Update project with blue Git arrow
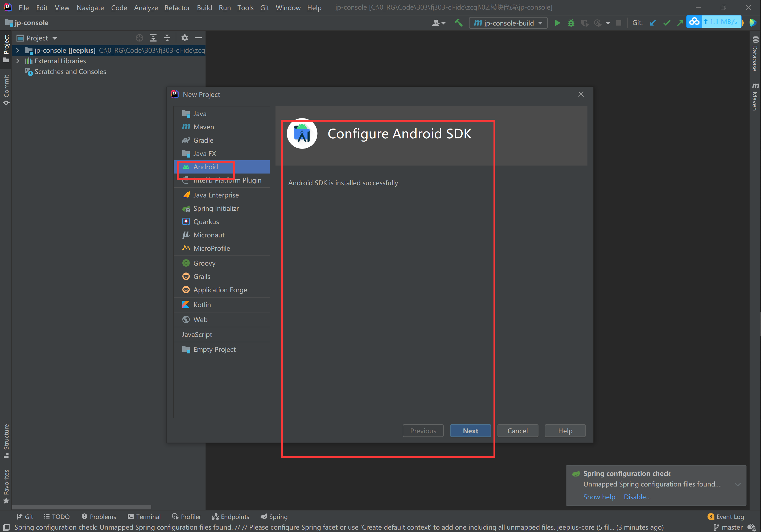The image size is (761, 532). click(653, 23)
